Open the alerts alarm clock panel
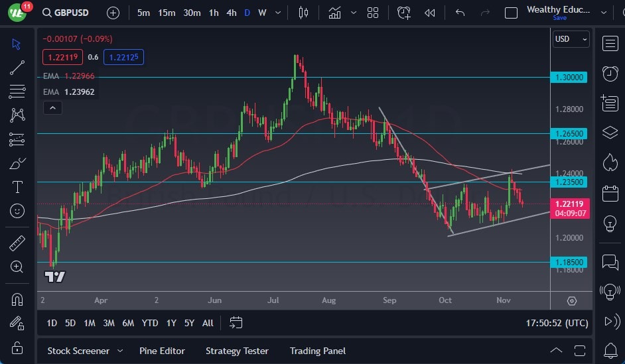The image size is (625, 364). pyautogui.click(x=610, y=73)
